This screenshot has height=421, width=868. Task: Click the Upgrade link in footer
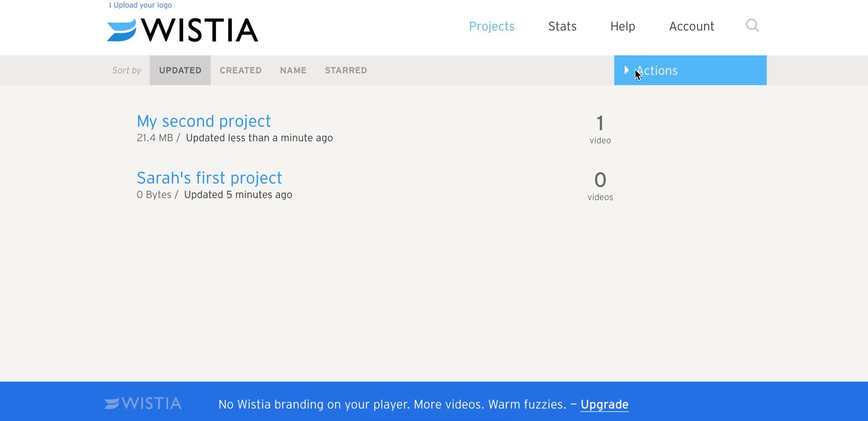[x=604, y=404]
